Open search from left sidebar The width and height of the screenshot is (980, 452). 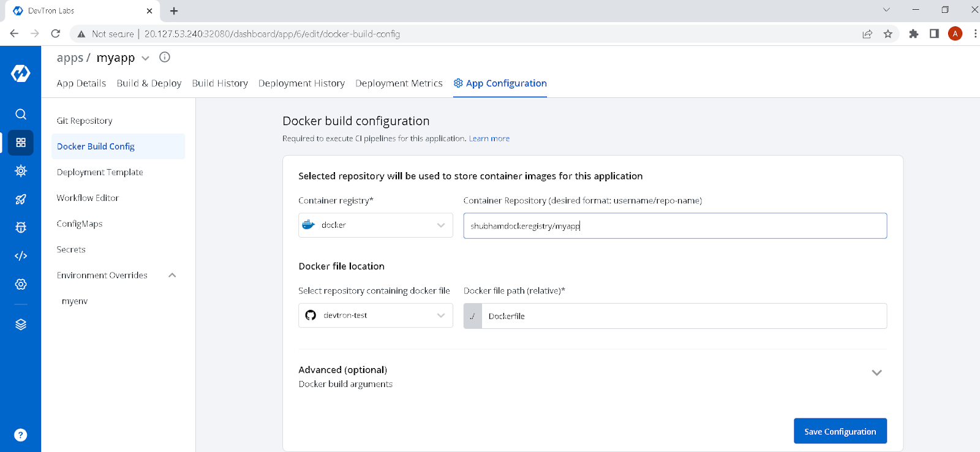coord(21,114)
